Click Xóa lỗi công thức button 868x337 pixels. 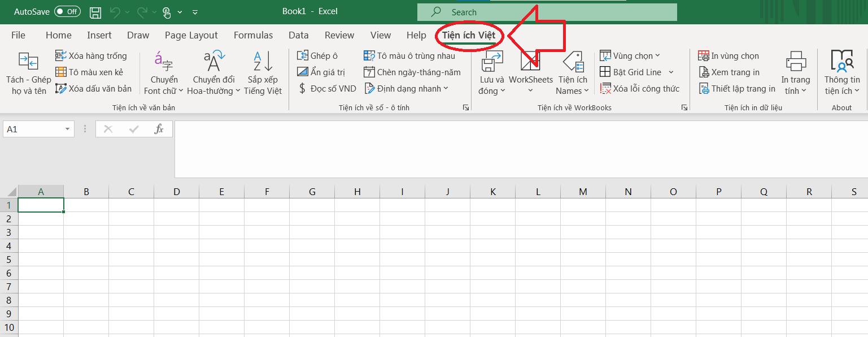(640, 89)
